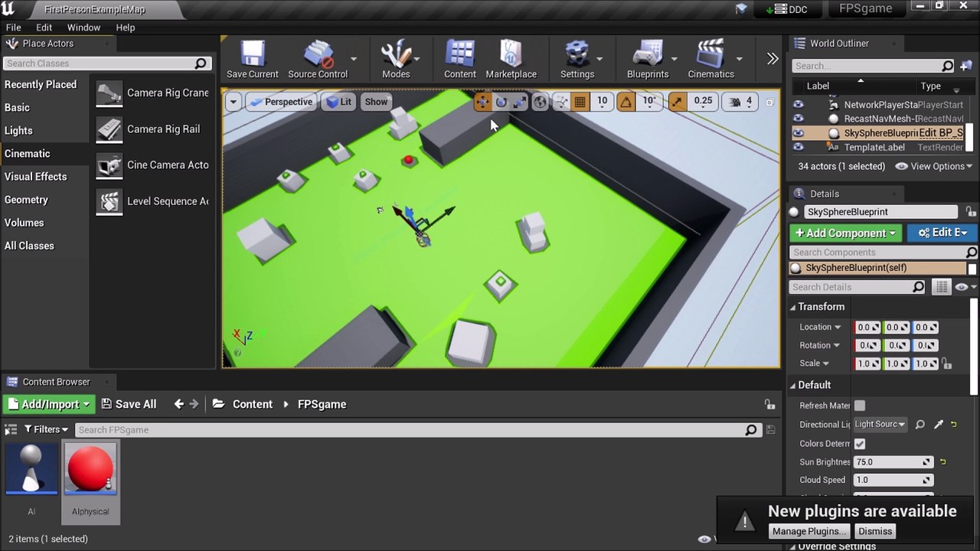Viewport: 980px width, 551px height.
Task: Create a new folder in World Outliner
Action: (966, 66)
